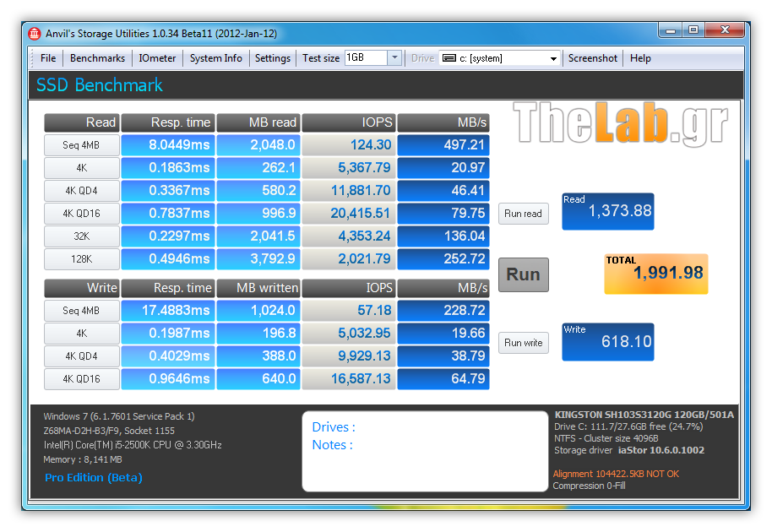772x532 pixels.
Task: Select the Write Seq 4MB test button
Action: pos(81,311)
